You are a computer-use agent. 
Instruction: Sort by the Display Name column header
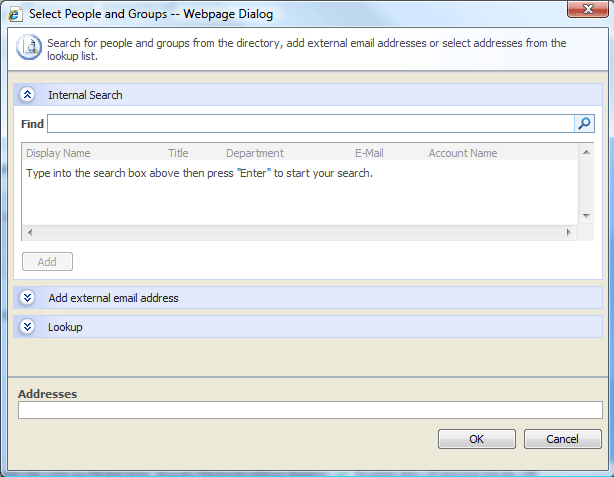click(x=58, y=153)
